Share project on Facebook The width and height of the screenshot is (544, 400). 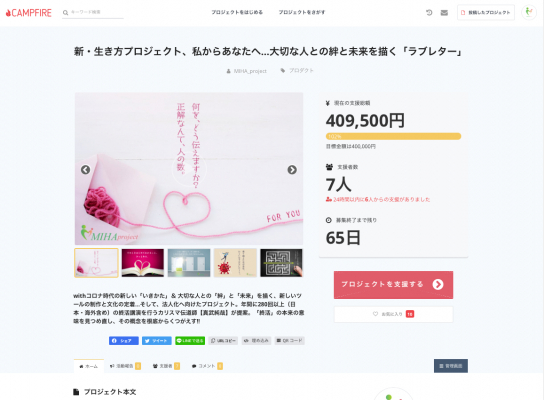[124, 341]
